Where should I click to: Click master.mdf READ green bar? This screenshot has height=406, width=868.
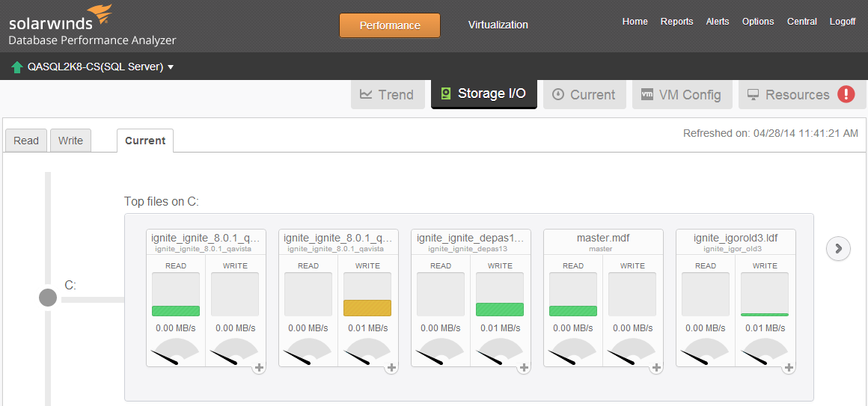573,311
